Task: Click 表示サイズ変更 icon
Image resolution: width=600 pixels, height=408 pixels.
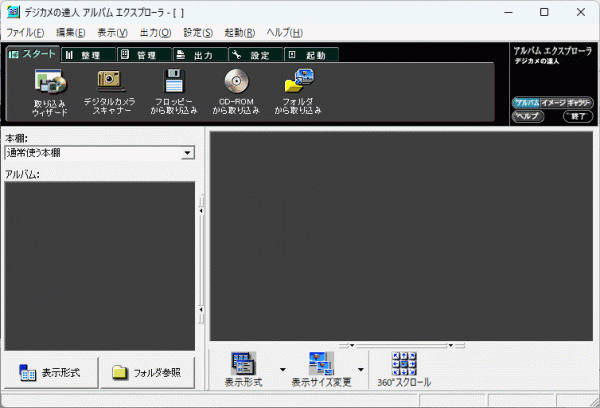Action: 321,370
